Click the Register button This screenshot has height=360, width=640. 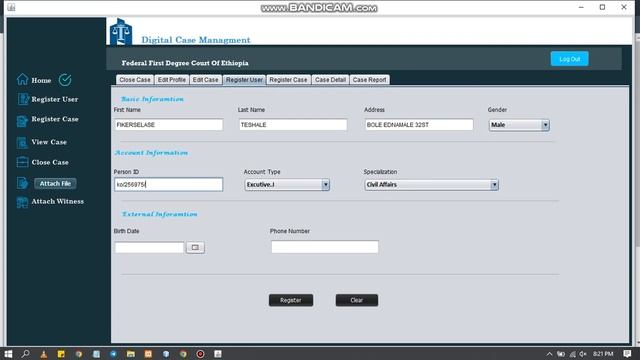pos(291,300)
